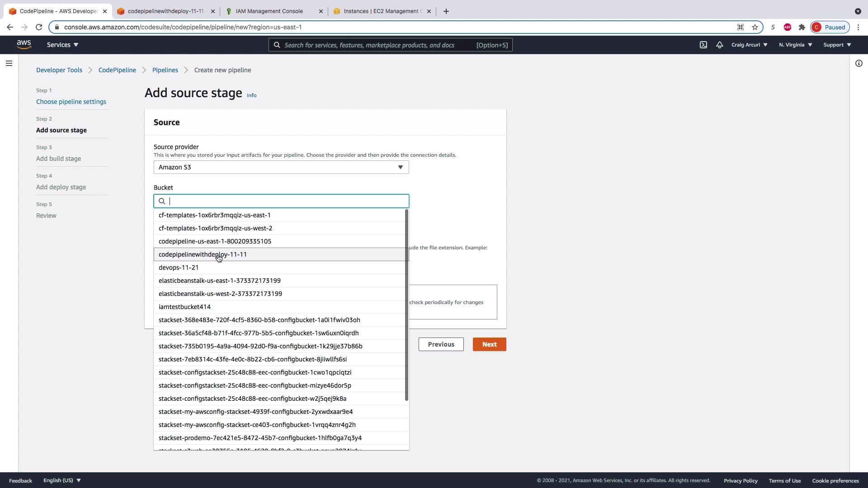Open a new browser tab
The height and width of the screenshot is (488, 868).
click(446, 11)
